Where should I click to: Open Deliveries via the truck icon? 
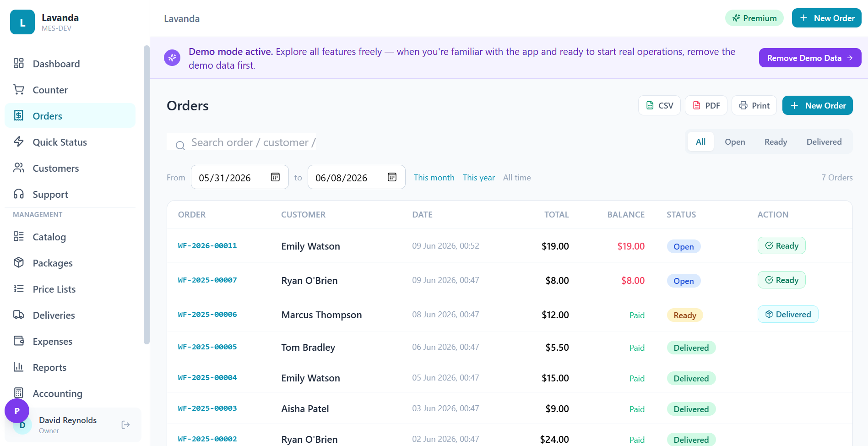[x=19, y=315]
